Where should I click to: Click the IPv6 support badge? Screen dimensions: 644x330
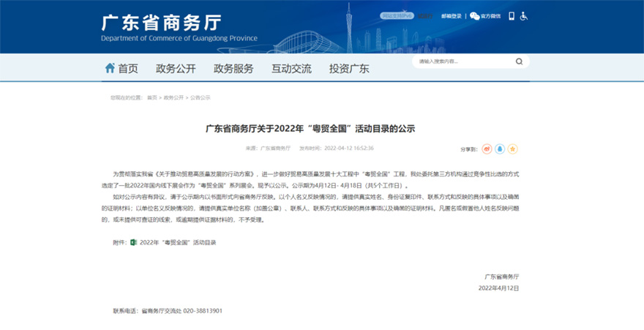point(397,16)
